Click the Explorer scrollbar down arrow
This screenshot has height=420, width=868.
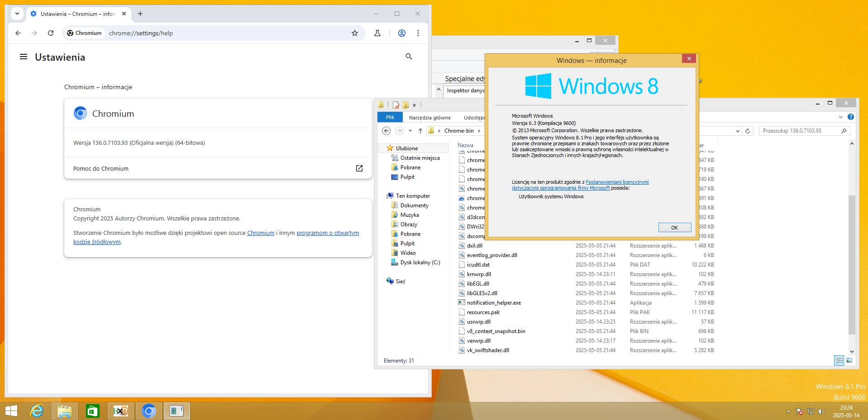click(852, 351)
